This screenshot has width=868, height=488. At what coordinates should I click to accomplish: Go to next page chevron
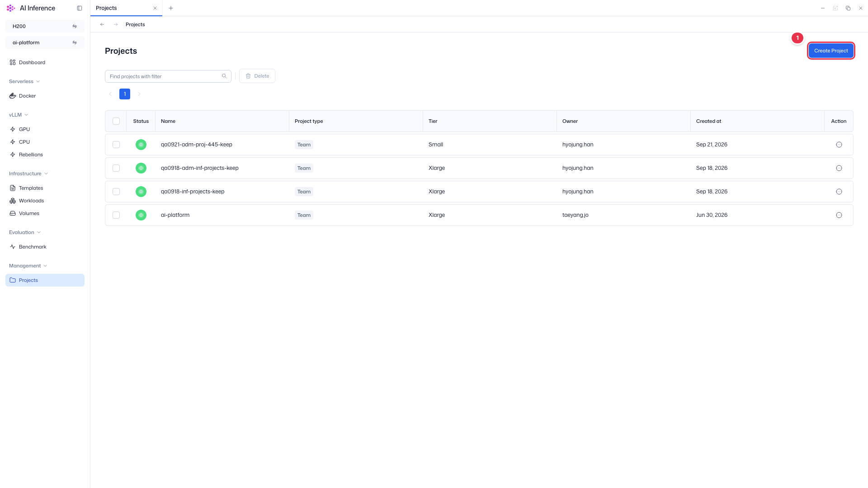tap(139, 94)
